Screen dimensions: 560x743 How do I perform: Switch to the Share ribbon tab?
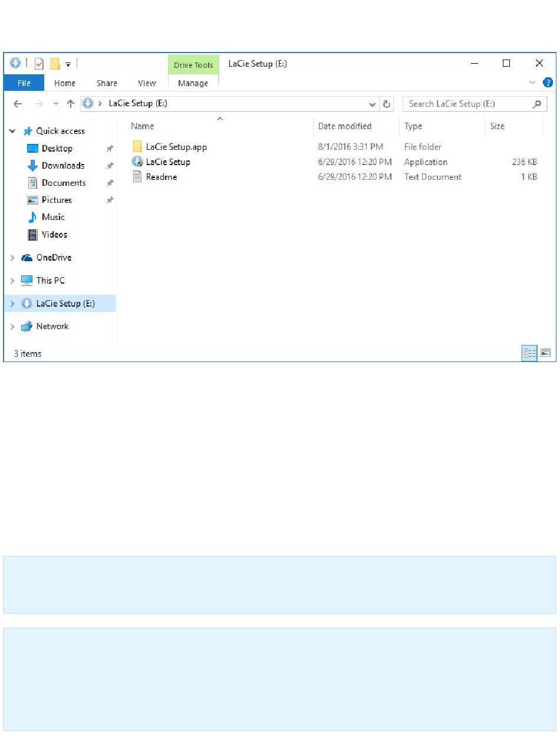(x=107, y=83)
